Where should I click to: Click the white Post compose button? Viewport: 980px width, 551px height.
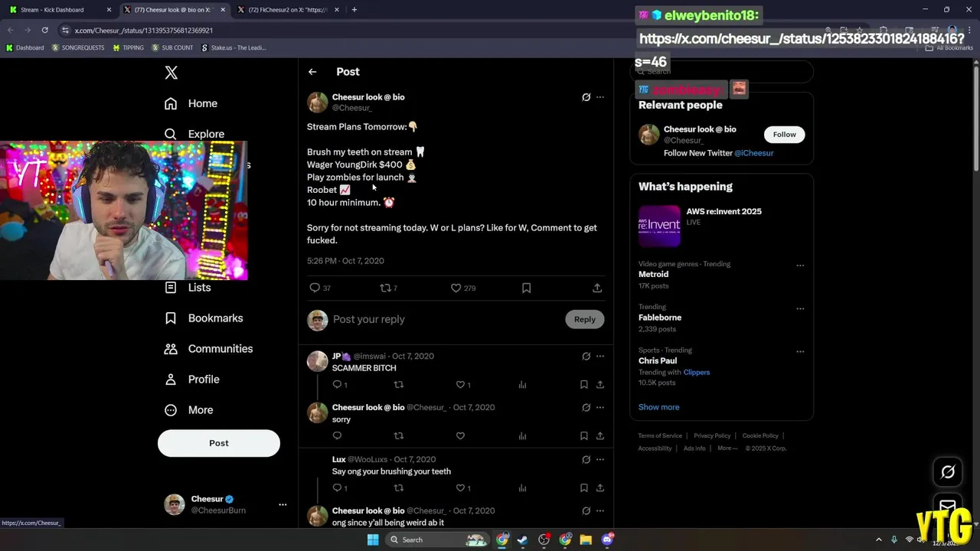(x=219, y=443)
